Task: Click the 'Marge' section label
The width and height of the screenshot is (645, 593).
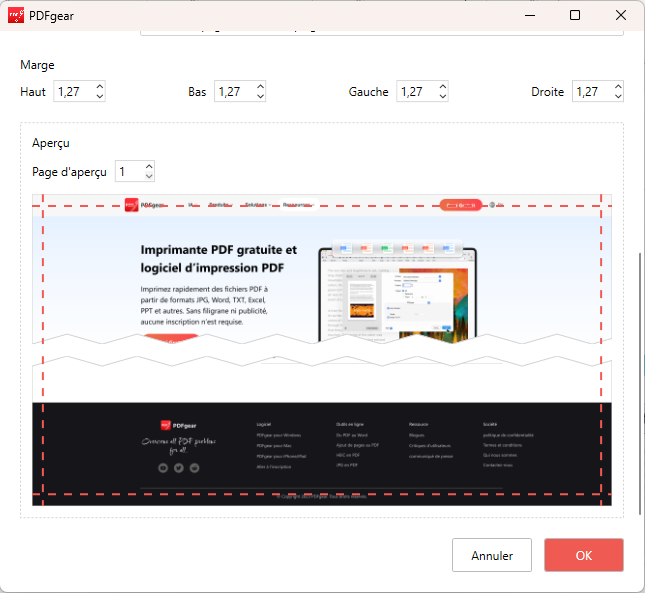Action: point(37,65)
